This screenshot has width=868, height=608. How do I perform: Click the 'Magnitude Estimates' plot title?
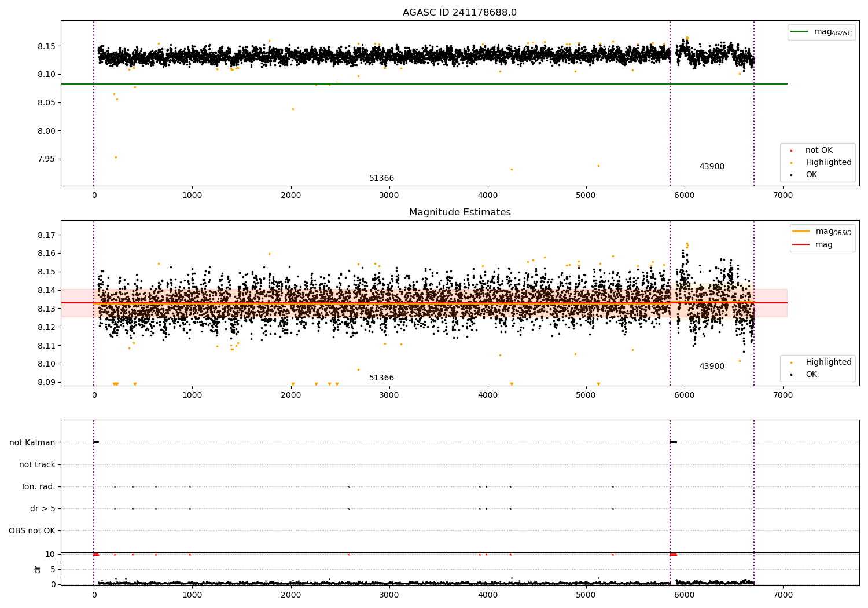459,213
